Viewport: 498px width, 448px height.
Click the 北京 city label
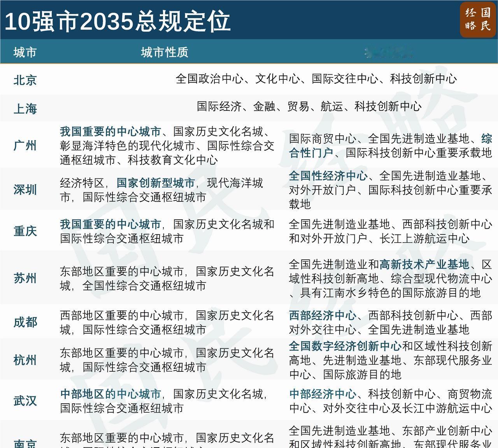click(x=25, y=80)
